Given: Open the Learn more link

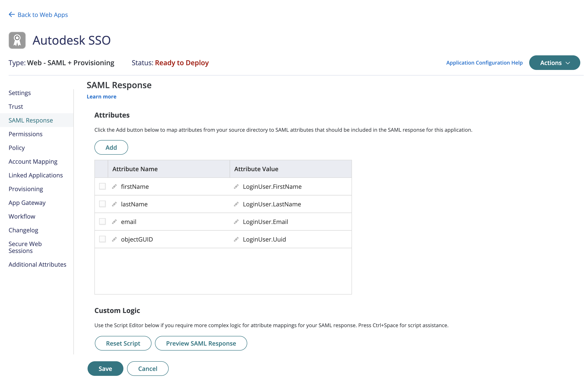Looking at the screenshot, I should coord(101,97).
